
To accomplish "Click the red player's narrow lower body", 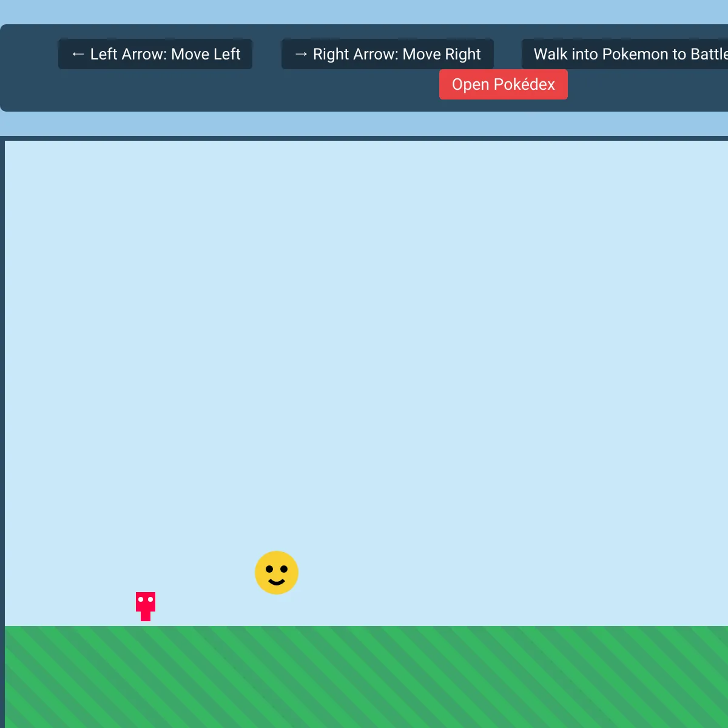I will (146, 616).
